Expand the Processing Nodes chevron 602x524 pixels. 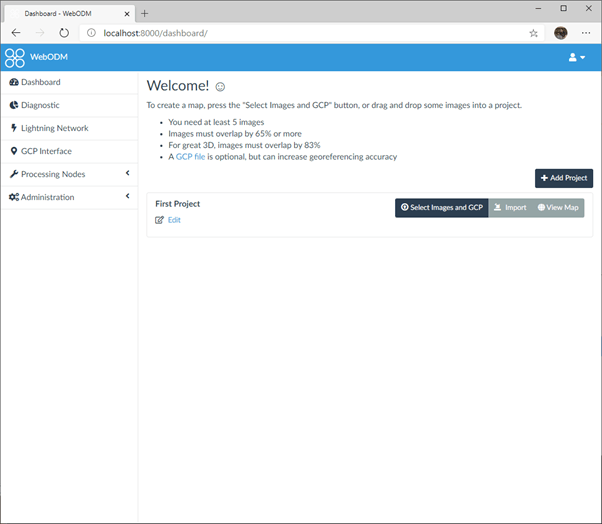point(128,174)
